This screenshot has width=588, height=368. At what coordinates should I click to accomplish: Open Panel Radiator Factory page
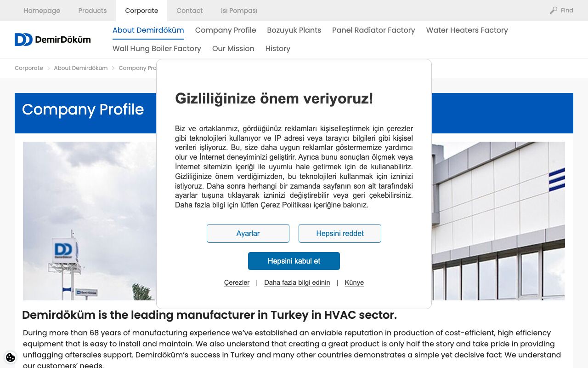click(373, 30)
